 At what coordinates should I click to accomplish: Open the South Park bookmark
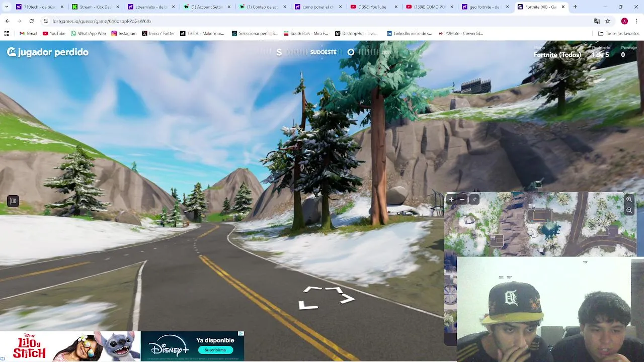click(x=305, y=33)
